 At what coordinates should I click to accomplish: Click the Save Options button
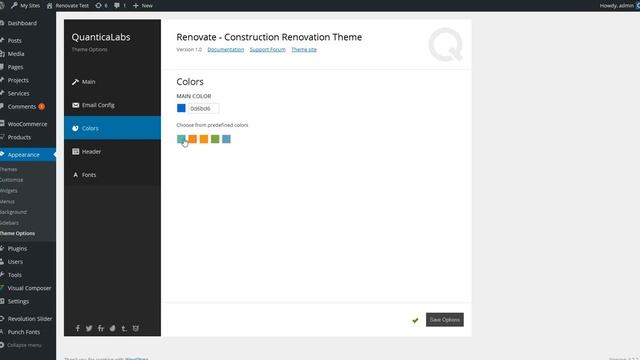[x=444, y=320]
